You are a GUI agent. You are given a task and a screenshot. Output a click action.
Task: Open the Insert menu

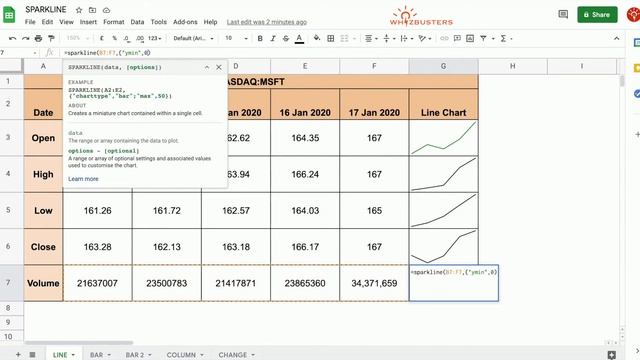click(88, 22)
